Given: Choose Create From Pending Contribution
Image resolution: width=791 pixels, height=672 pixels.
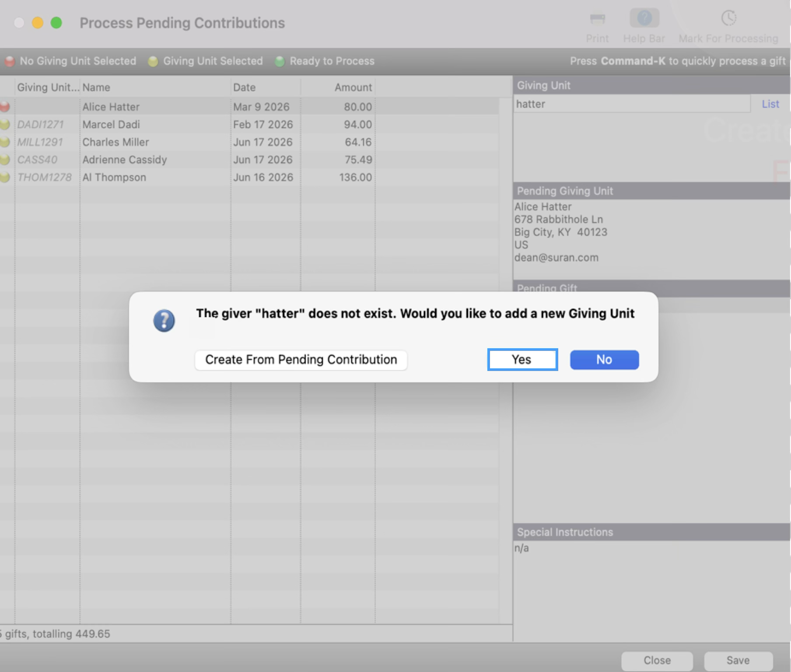Looking at the screenshot, I should [301, 360].
